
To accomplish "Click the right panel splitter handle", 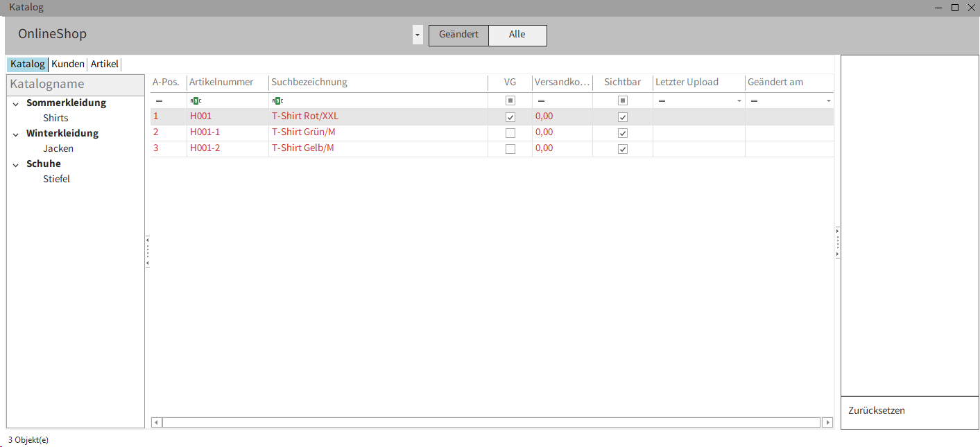I will (837, 243).
